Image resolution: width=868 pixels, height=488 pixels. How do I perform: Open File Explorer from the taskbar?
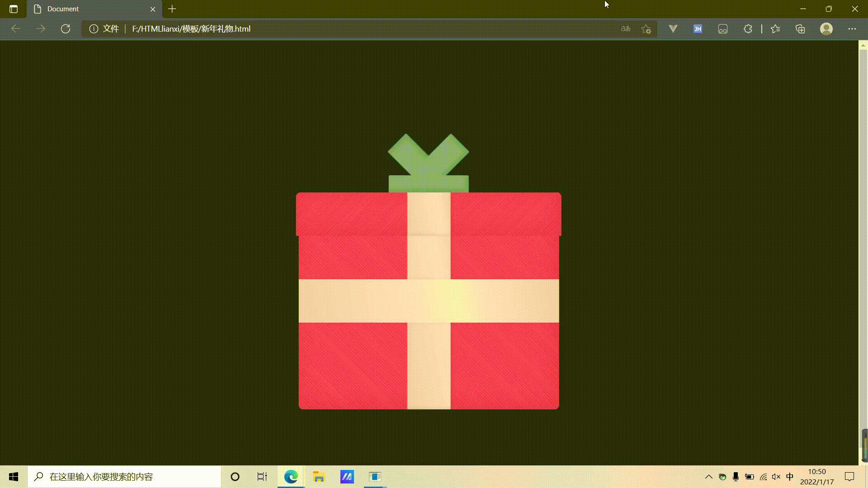[x=319, y=477]
